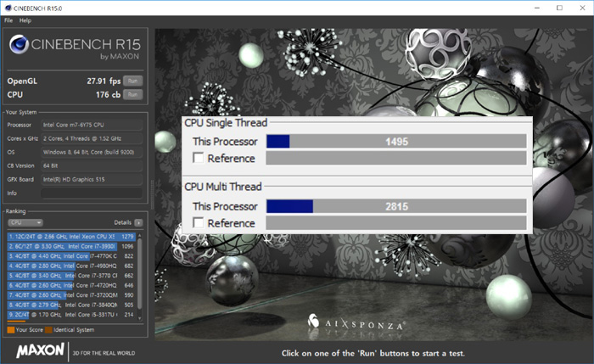This screenshot has width=594, height=364.
Task: Click the empty Info field
Action: [x=92, y=193]
